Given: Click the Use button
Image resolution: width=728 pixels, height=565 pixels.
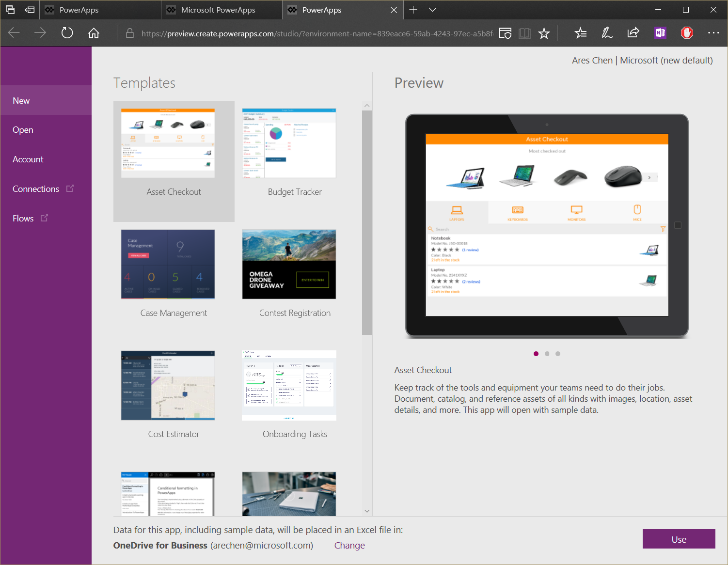Looking at the screenshot, I should point(679,539).
